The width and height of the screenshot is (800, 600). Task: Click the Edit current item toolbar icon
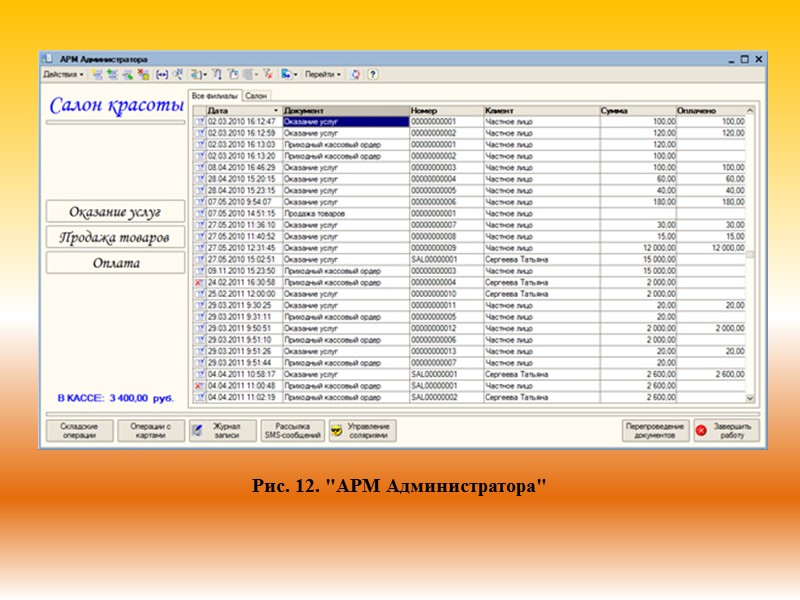(x=128, y=74)
